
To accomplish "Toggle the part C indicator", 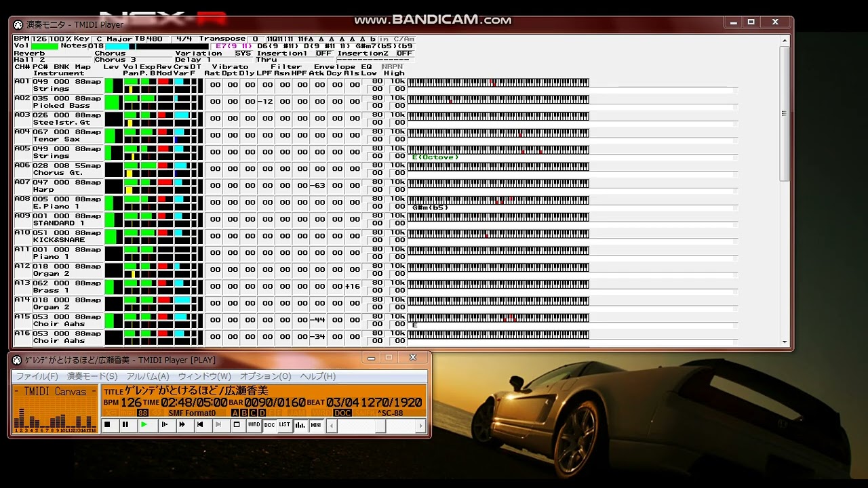I will pyautogui.click(x=253, y=413).
